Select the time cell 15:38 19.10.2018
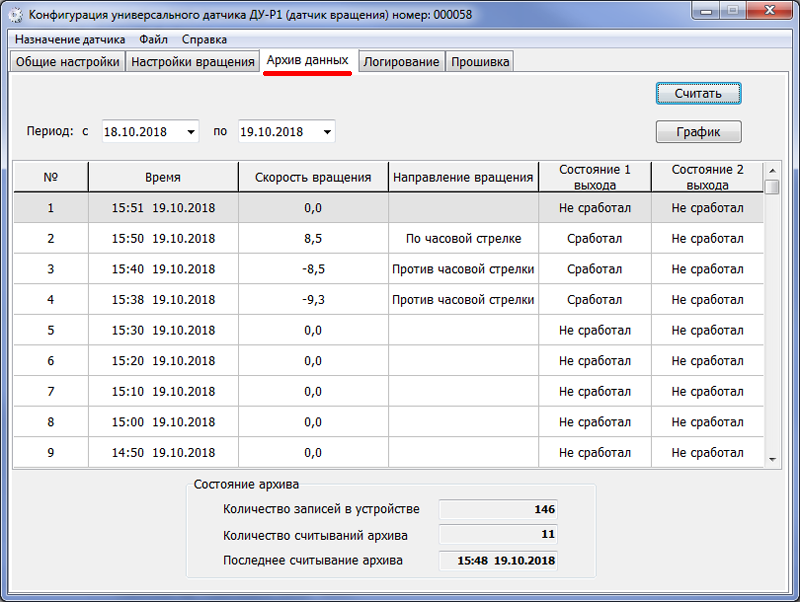The image size is (800, 602). (x=163, y=299)
